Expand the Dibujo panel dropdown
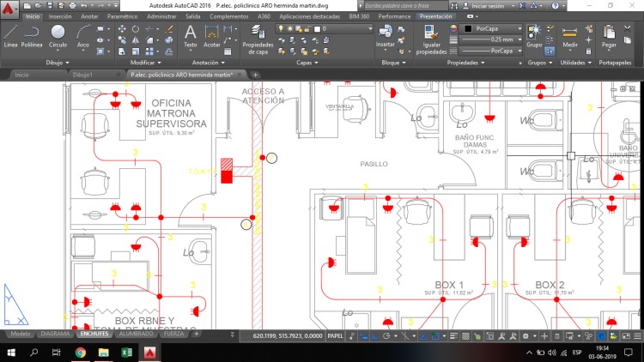Image resolution: width=644 pixels, height=362 pixels. 57,63
